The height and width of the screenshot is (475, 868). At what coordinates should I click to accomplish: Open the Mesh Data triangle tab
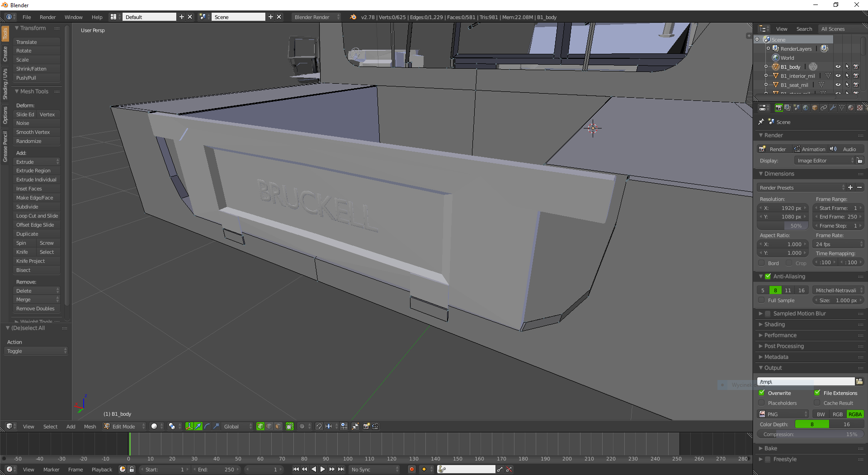coord(842,108)
